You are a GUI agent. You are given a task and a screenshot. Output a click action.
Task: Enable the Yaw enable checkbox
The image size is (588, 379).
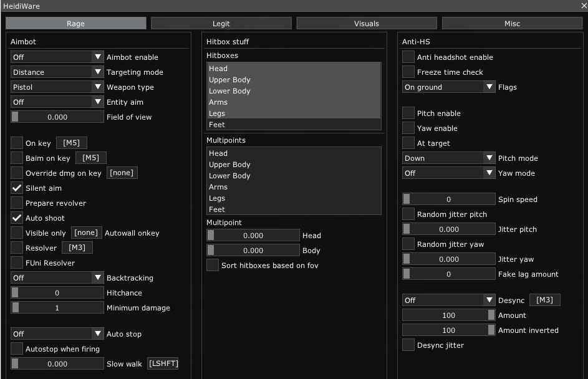(408, 128)
